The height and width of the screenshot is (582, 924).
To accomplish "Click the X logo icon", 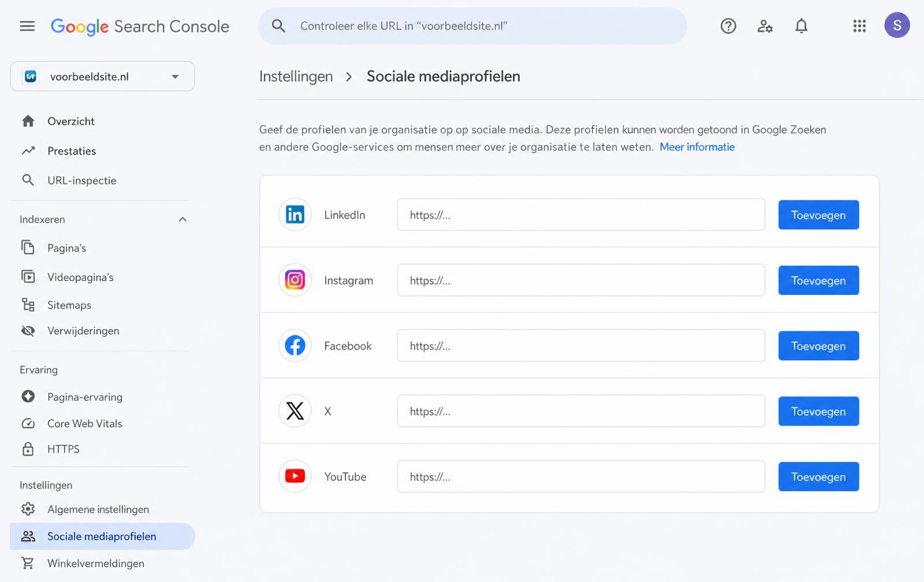I will pyautogui.click(x=295, y=411).
